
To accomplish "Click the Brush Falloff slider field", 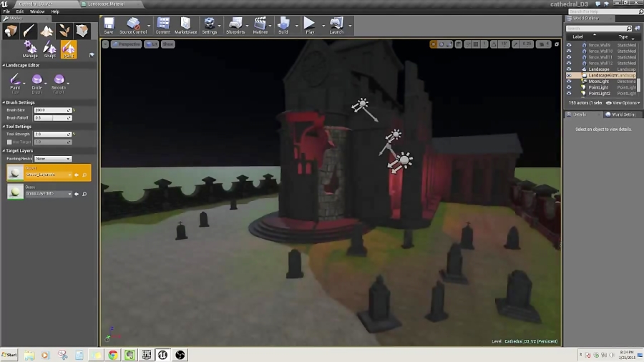I will pyautogui.click(x=53, y=117).
